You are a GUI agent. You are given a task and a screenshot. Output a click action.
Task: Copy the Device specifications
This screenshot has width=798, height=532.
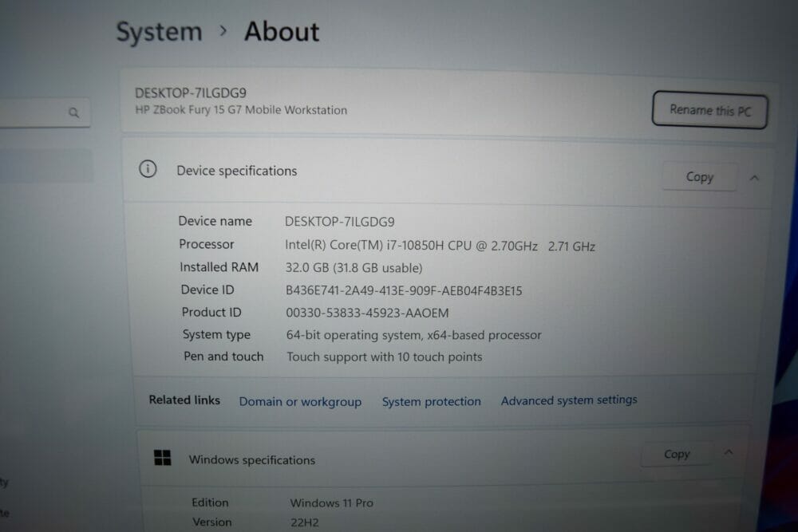(x=700, y=177)
